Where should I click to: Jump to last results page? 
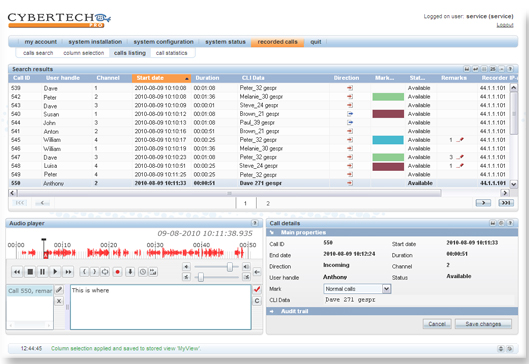pos(506,203)
